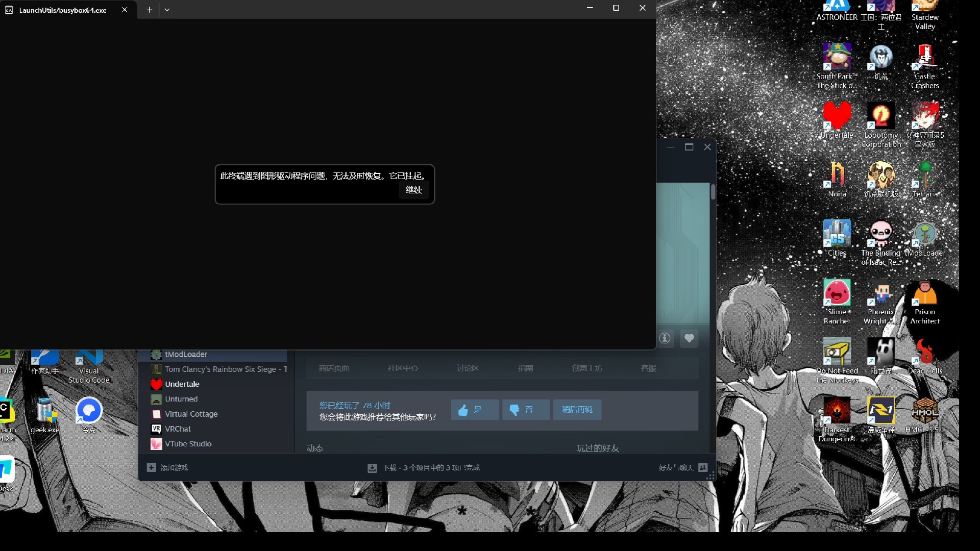Select Undertale in the Steam library list
This screenshot has height=551, width=980.
point(182,384)
